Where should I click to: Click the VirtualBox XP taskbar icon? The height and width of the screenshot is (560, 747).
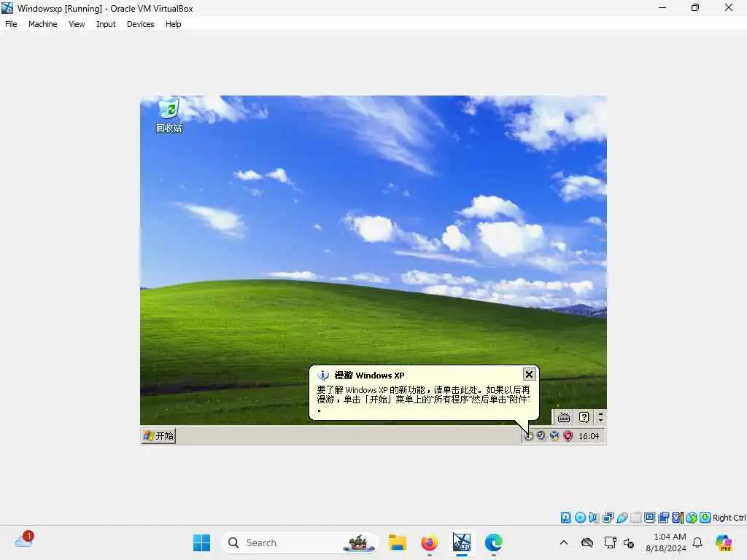[462, 542]
